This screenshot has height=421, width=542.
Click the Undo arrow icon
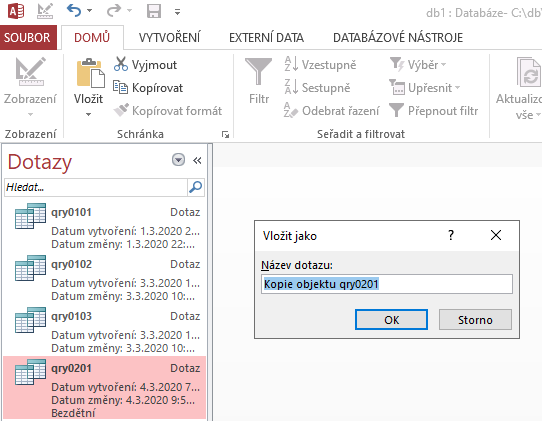coord(74,11)
